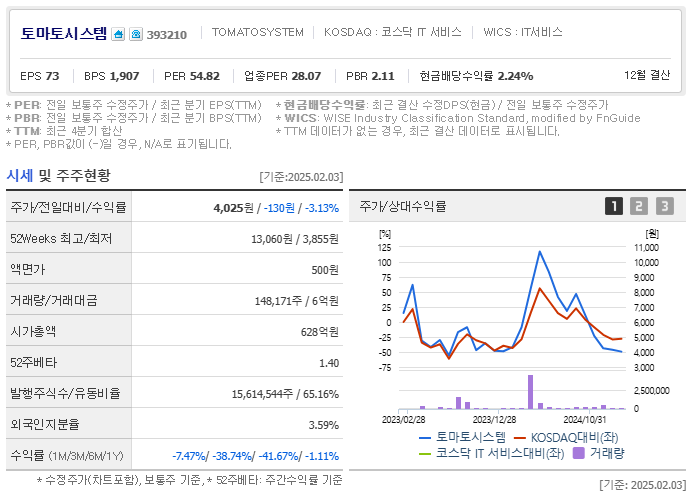Click the tallest purple volume bar
The width and height of the screenshot is (688, 494).
pyautogui.click(x=530, y=392)
